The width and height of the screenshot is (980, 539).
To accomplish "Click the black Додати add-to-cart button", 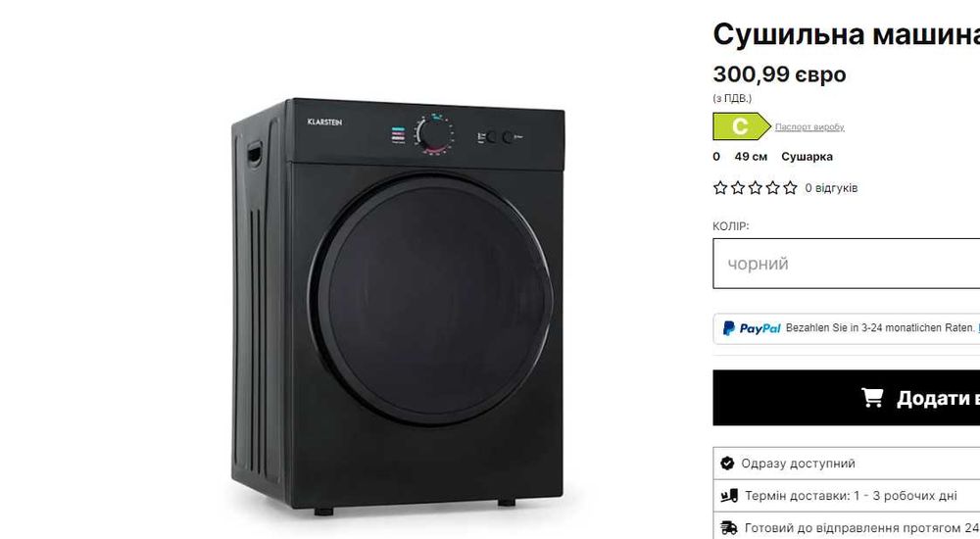I will (x=847, y=398).
